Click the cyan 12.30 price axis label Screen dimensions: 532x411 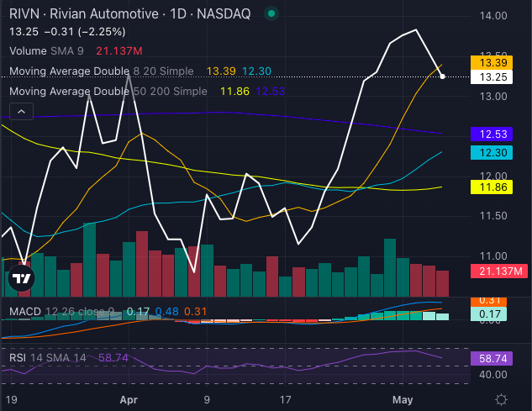[x=492, y=153]
